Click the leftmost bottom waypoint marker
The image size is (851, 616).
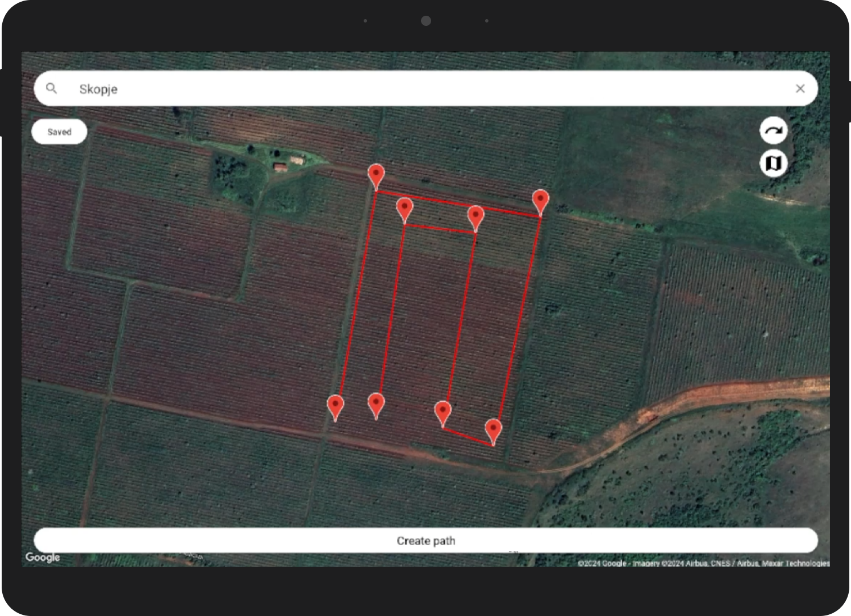[336, 404]
